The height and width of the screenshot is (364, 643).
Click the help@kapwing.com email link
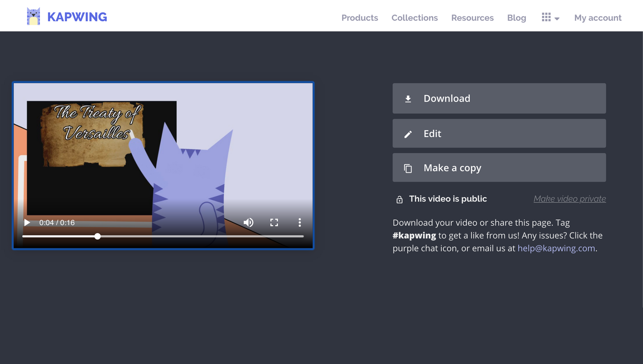(556, 249)
